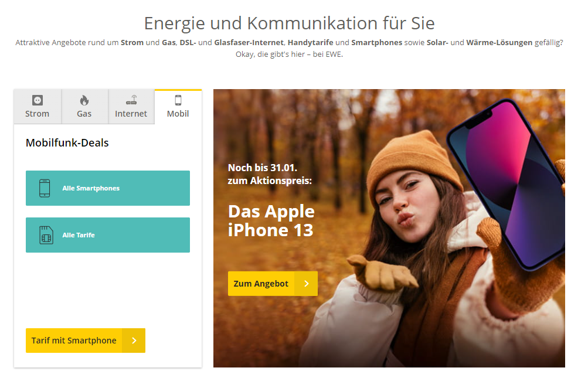588x388 pixels.
Task: Click the Noch bis 31.01. promo text
Action: tap(263, 168)
